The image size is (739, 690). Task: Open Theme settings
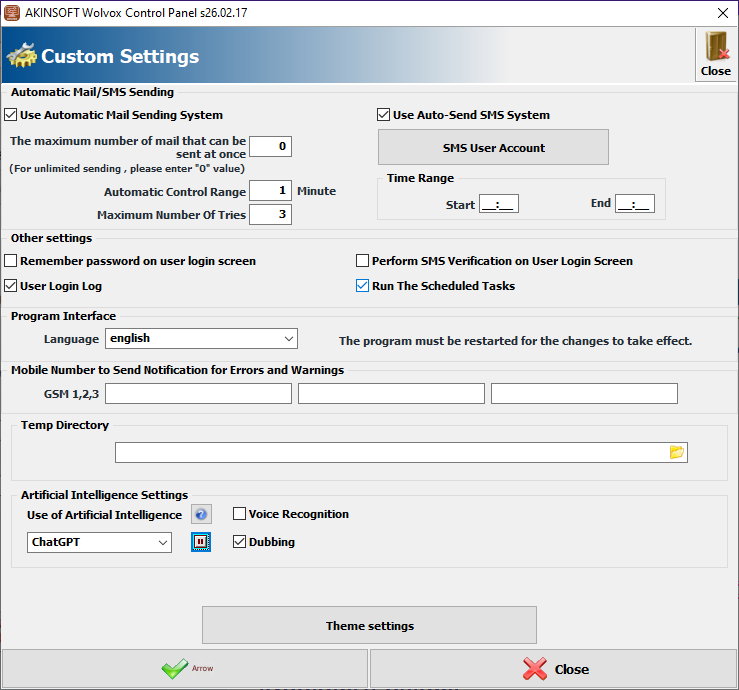click(x=370, y=625)
